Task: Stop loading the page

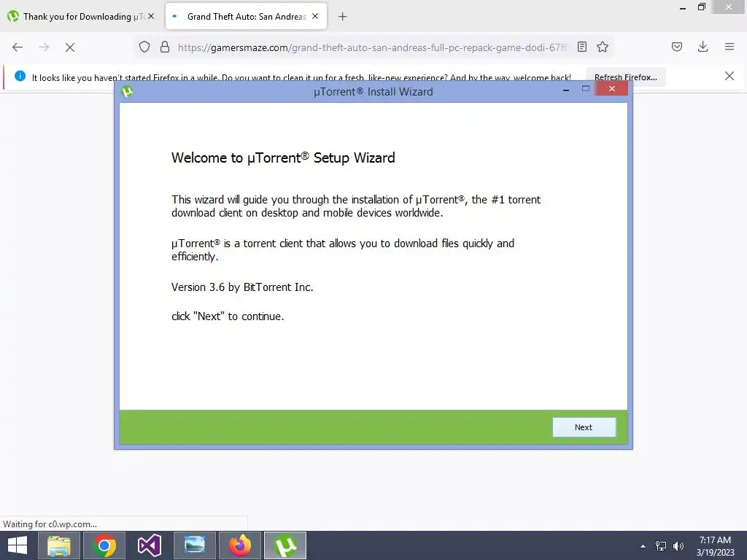Action: pyautogui.click(x=70, y=47)
